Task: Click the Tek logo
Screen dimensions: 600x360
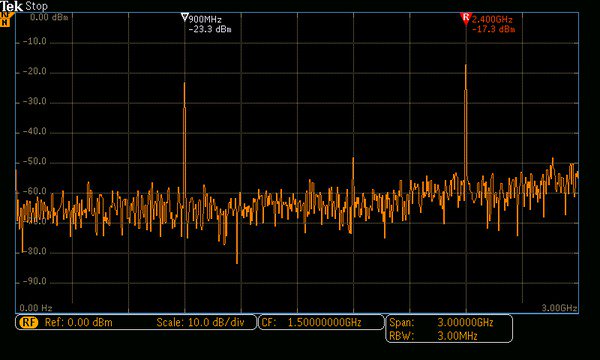Action: click(11, 6)
